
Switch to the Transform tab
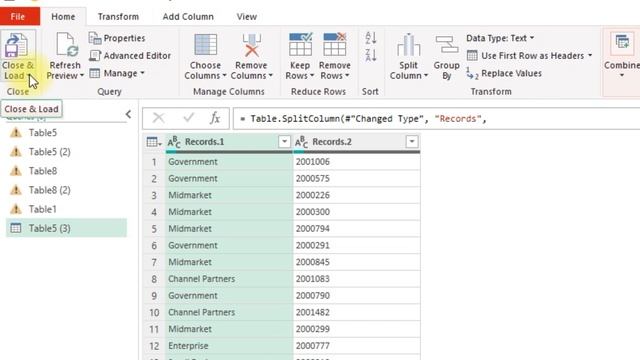coord(118,17)
